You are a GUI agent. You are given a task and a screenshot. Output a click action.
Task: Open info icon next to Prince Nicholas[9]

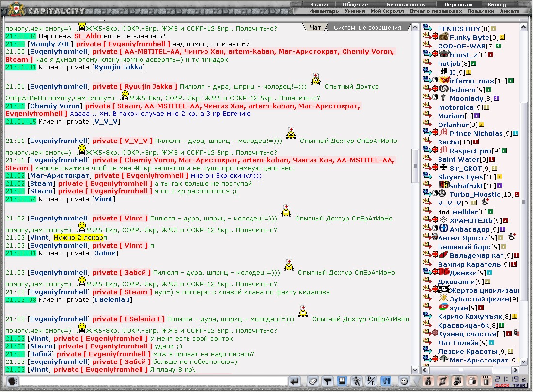[516, 133]
